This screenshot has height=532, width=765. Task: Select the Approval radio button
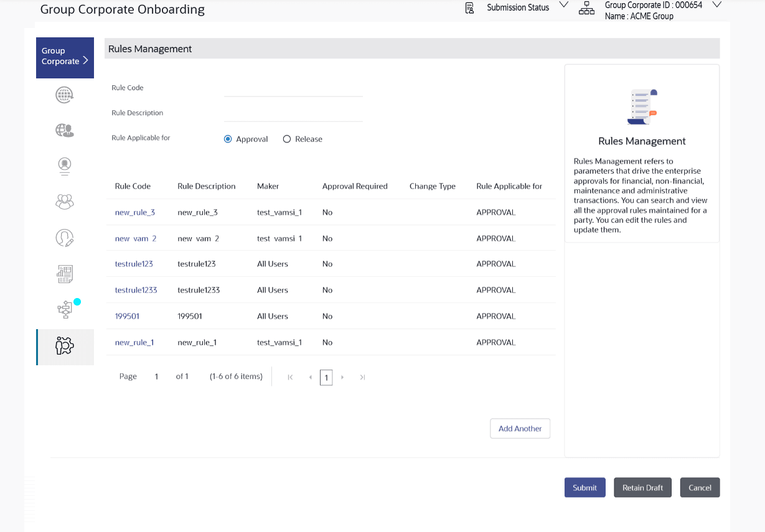click(228, 139)
